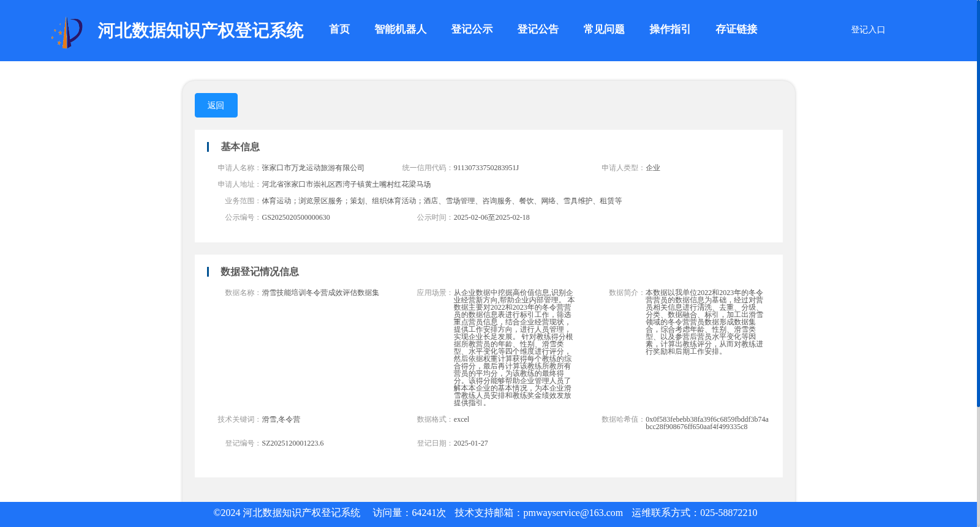
Task: Click the 返回 button
Action: click(x=216, y=105)
